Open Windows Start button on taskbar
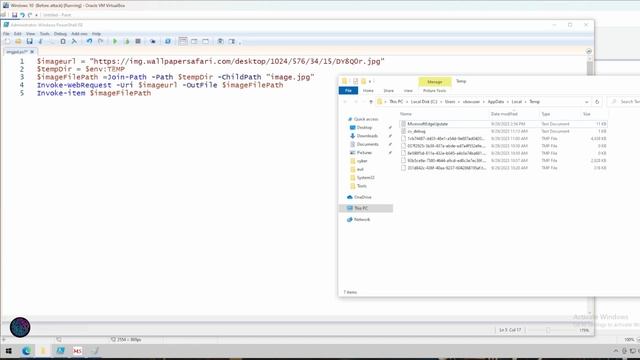Screen dimensions: 640x360 (x=8, y=351)
